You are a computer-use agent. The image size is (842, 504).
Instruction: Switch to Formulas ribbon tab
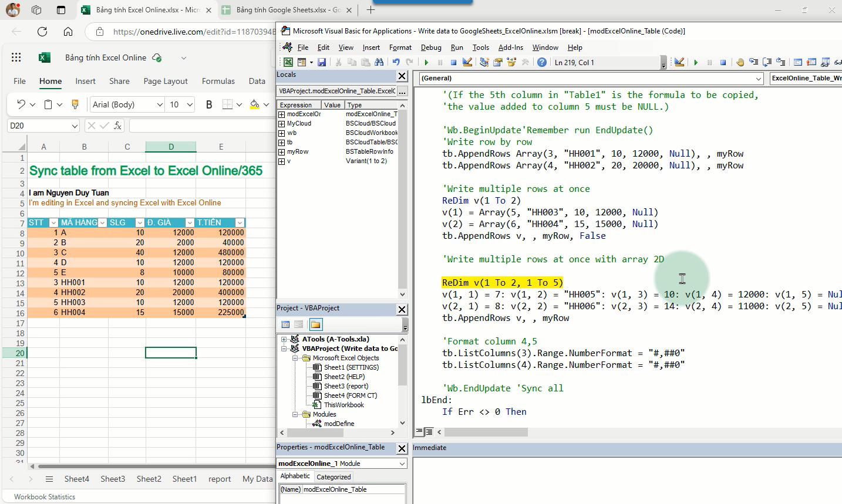(218, 81)
